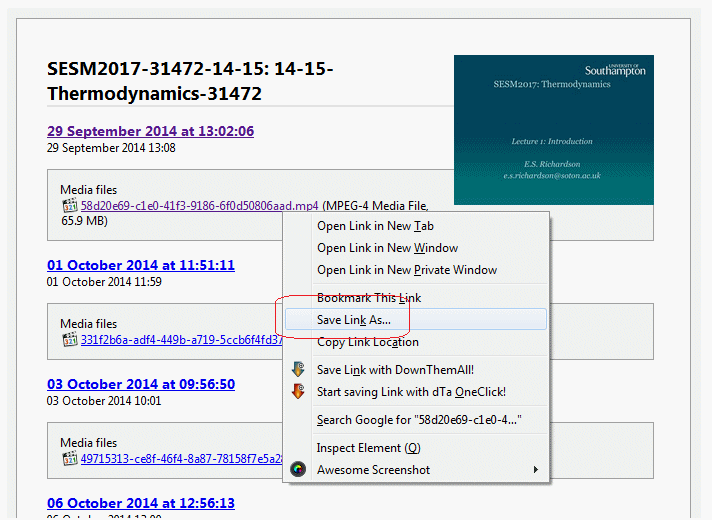Click the SESM2017 Thermodynamics lecture thumbnail
The height and width of the screenshot is (520, 712).
pyautogui.click(x=553, y=130)
